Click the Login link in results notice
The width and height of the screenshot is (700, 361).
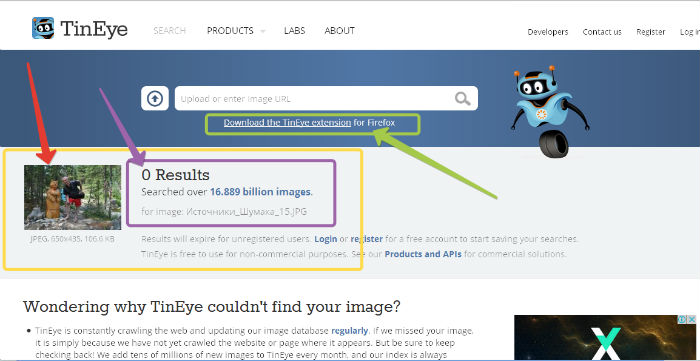click(326, 239)
